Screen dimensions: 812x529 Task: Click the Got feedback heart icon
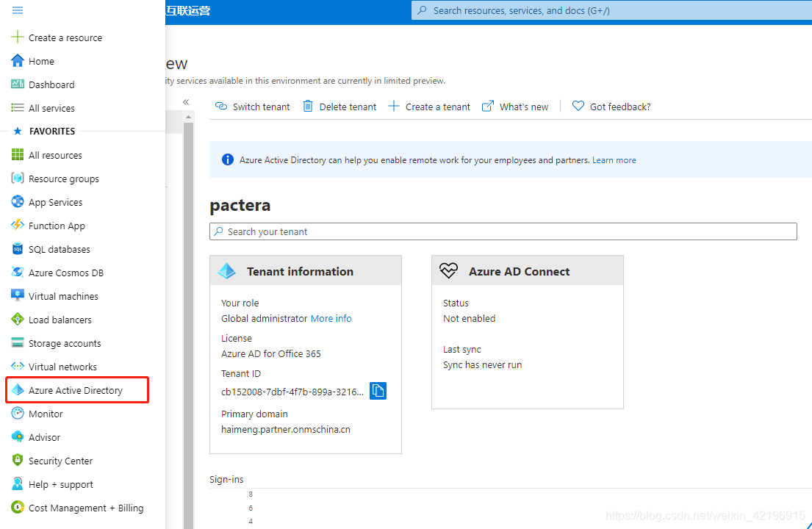[578, 106]
